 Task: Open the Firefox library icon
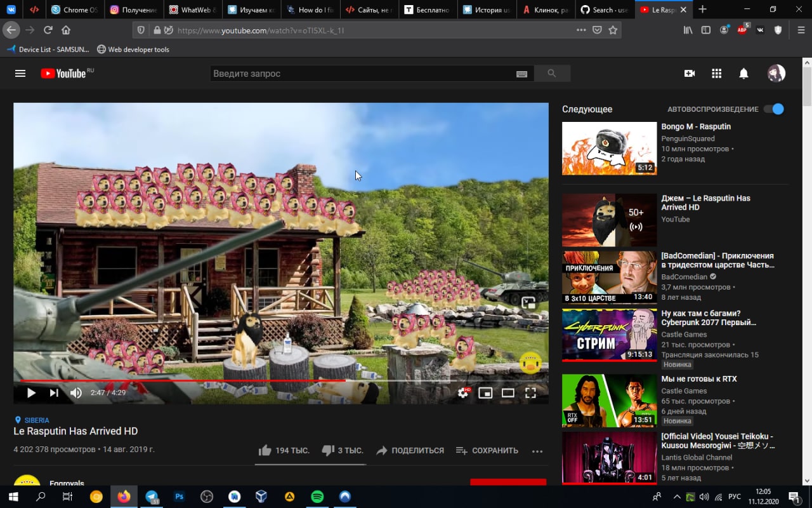click(x=688, y=30)
